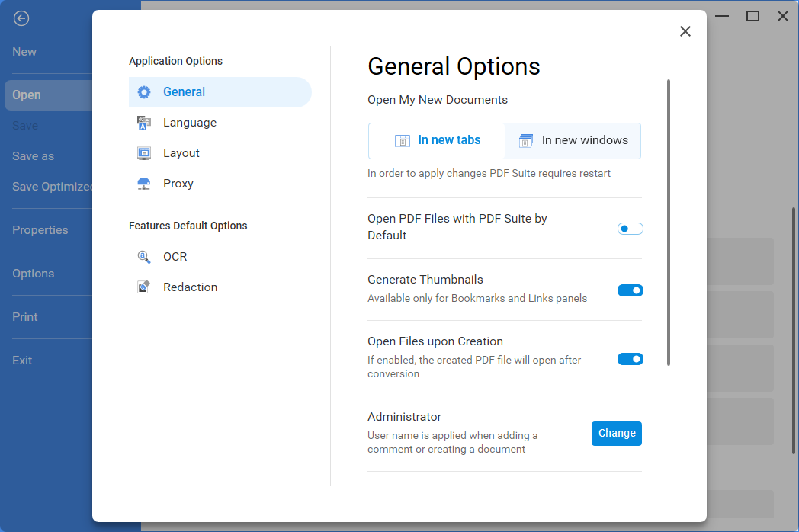Go to the Proxy options category
The height and width of the screenshot is (532, 799).
point(220,184)
